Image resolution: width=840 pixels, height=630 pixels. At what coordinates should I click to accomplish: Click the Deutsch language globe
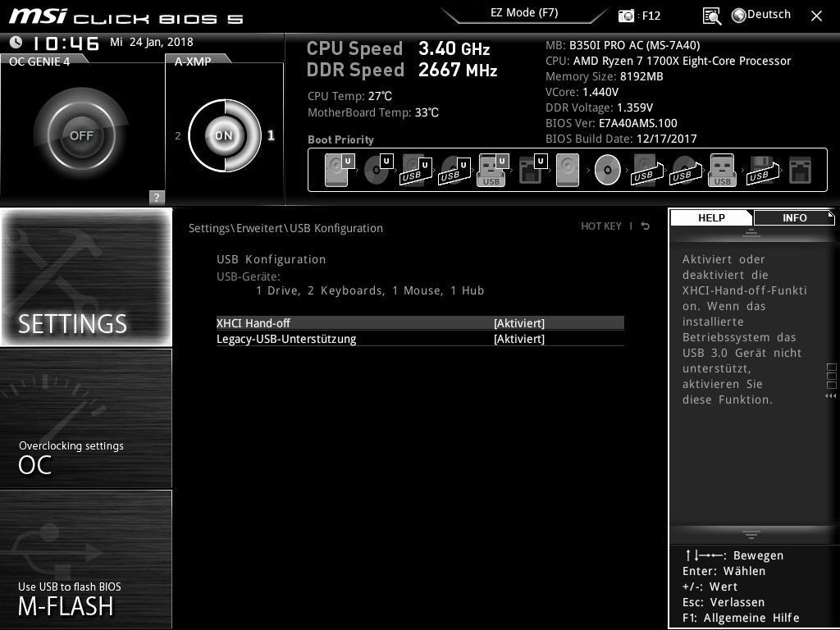tap(739, 16)
